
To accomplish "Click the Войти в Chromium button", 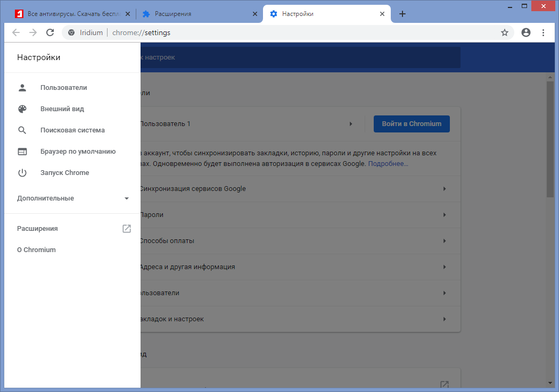I will [412, 124].
